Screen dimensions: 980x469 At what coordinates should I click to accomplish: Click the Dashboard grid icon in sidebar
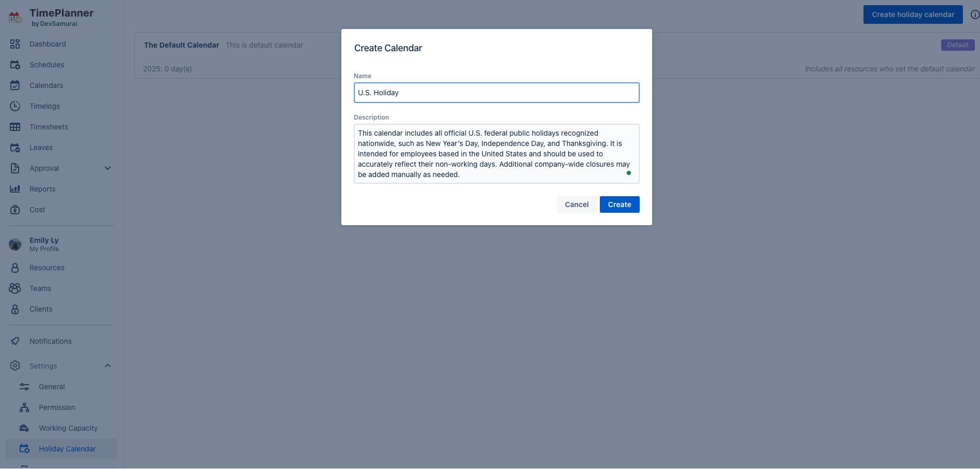[15, 44]
